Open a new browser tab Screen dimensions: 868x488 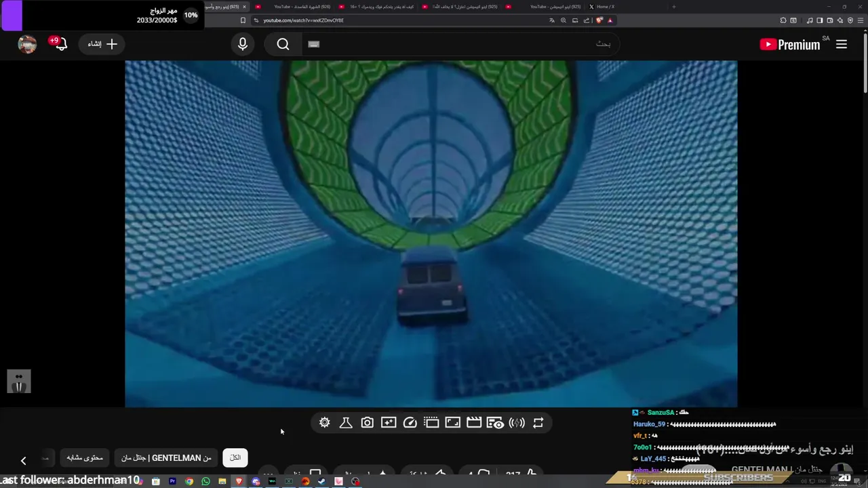pos(673,7)
